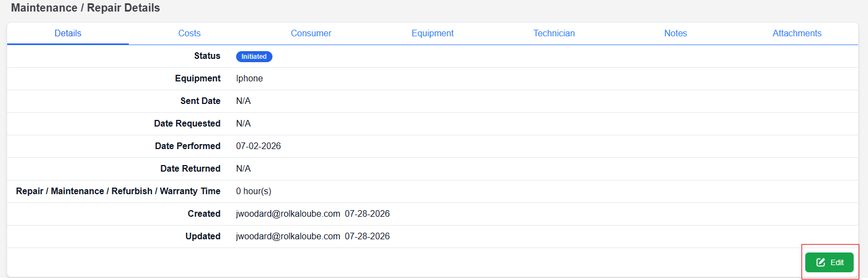This screenshot has height=280, width=868.
Task: Click the Repair / Maintenance / Refurbish / Warranty Time label
Action: [118, 191]
